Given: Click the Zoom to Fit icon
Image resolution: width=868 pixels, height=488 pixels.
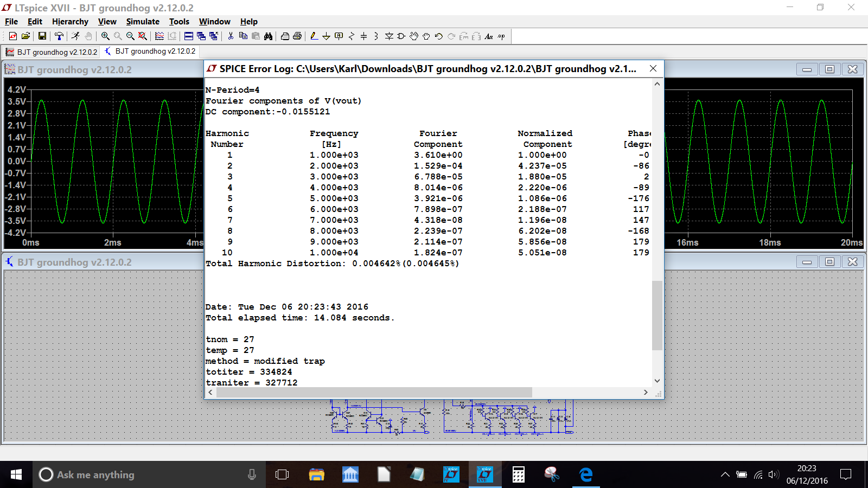Looking at the screenshot, I should pos(143,36).
